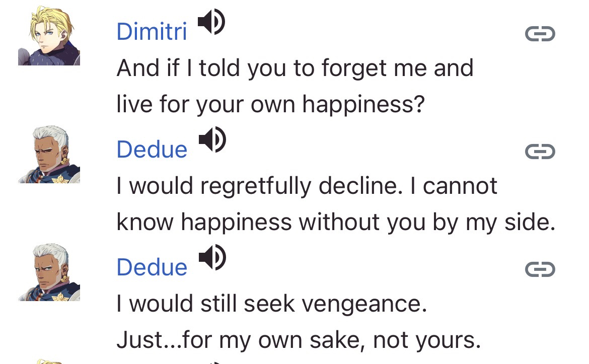Click the line 'know happiness without you by my side.'
Screen dimensions: 589x364
click(336, 222)
